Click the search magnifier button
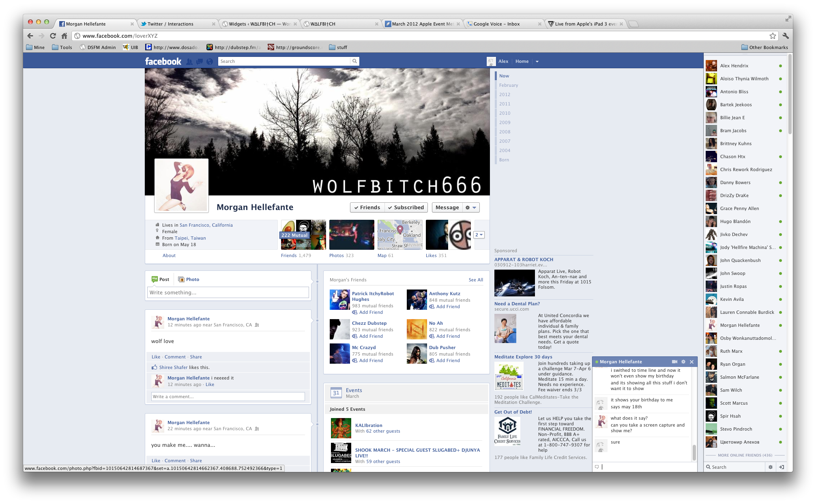The width and height of the screenshot is (816, 504). (354, 61)
